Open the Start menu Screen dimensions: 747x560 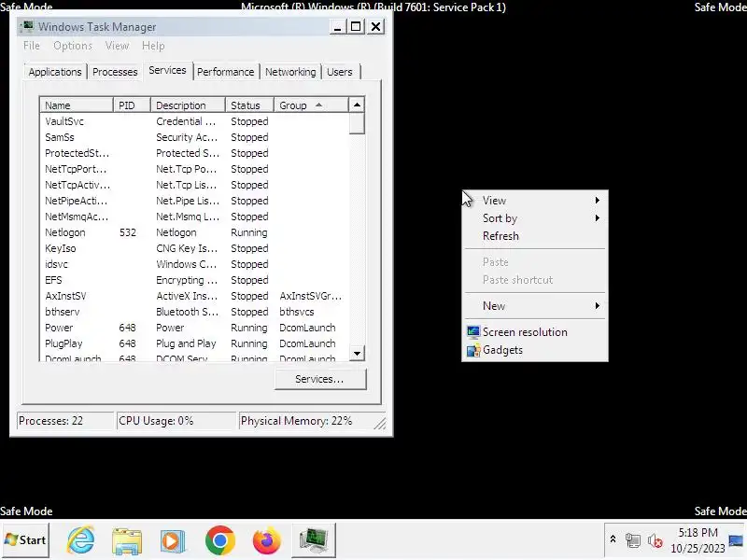click(25, 540)
